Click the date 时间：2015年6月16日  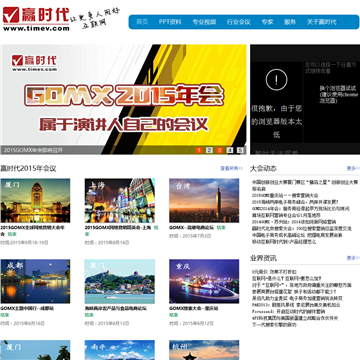coord(23,323)
